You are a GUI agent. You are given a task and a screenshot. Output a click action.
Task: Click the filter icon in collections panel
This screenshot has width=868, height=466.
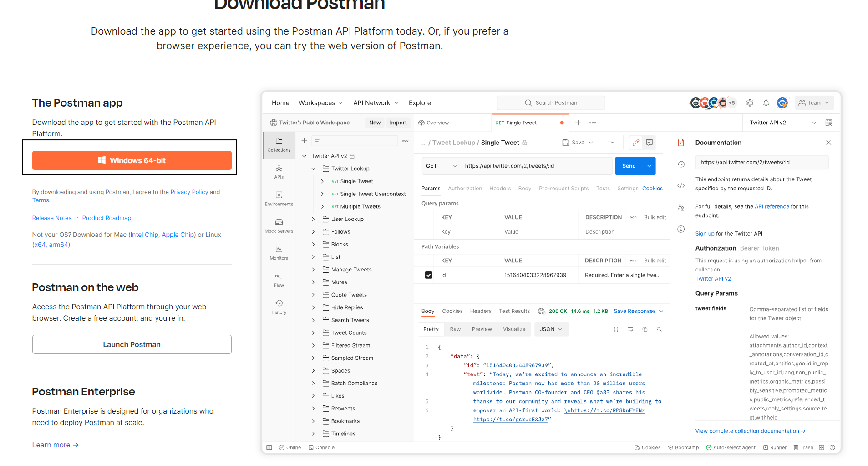point(317,141)
